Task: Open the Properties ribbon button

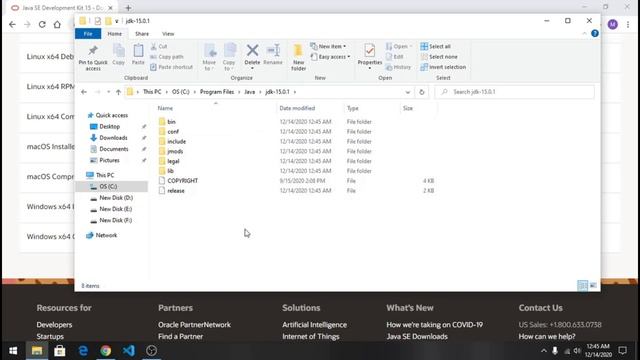Action: click(x=370, y=56)
